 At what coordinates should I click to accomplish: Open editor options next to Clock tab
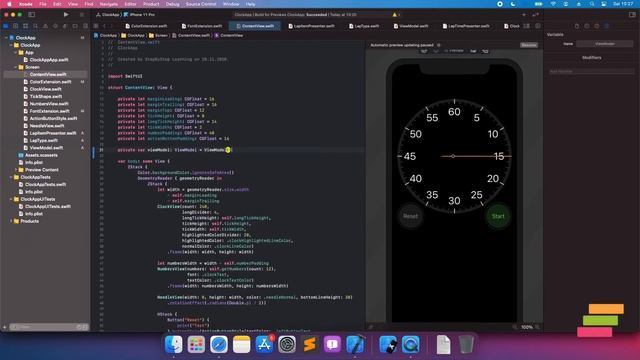pyautogui.click(x=527, y=26)
